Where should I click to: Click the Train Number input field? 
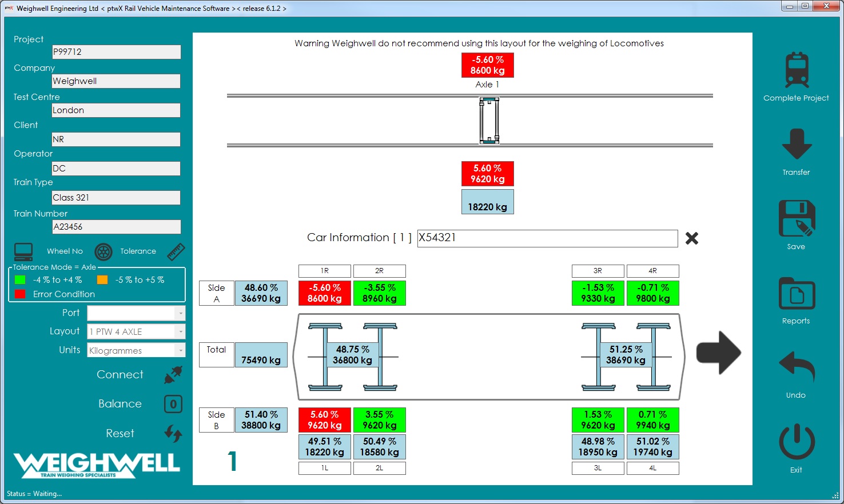pos(116,227)
